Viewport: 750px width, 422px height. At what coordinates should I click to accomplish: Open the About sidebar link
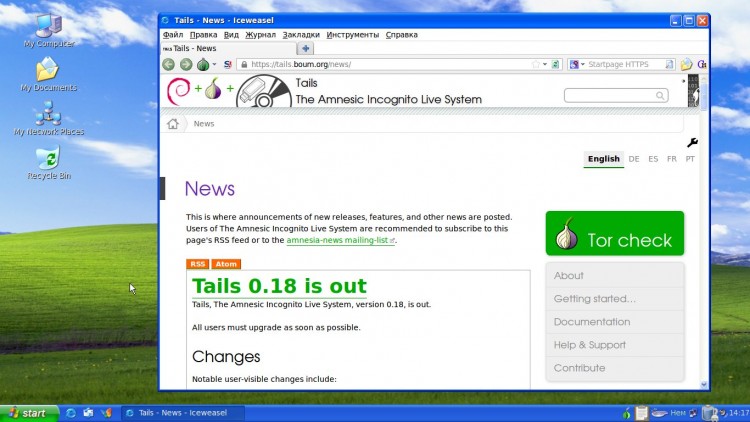[615, 276]
